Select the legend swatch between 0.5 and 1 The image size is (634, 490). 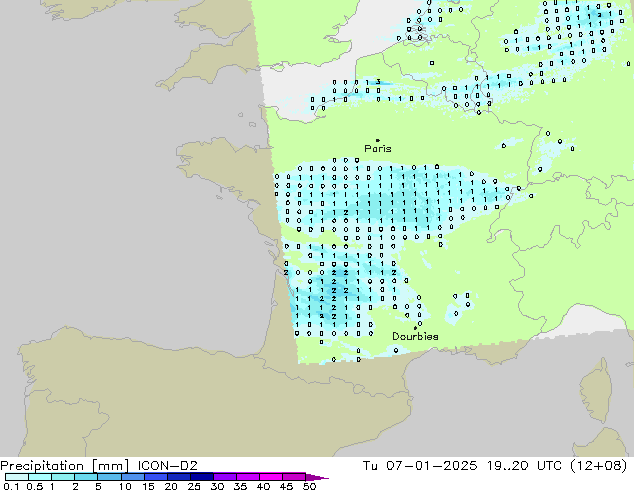coord(40,477)
